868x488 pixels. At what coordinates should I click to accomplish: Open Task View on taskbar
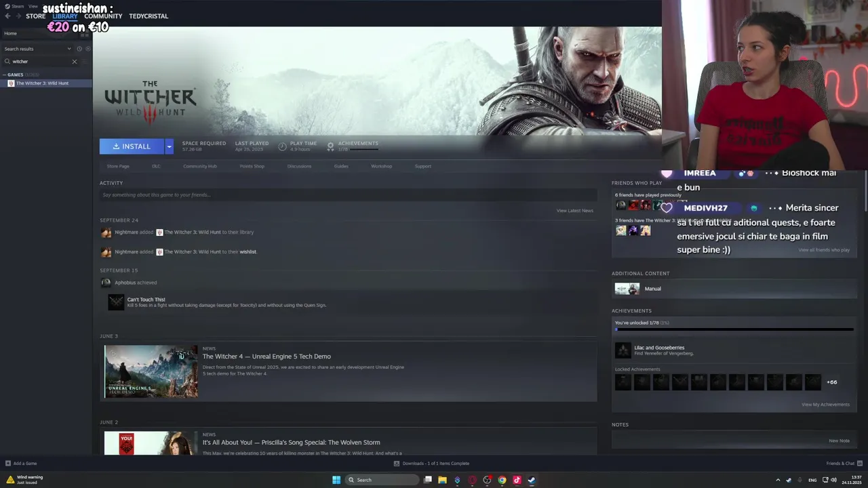(x=428, y=480)
